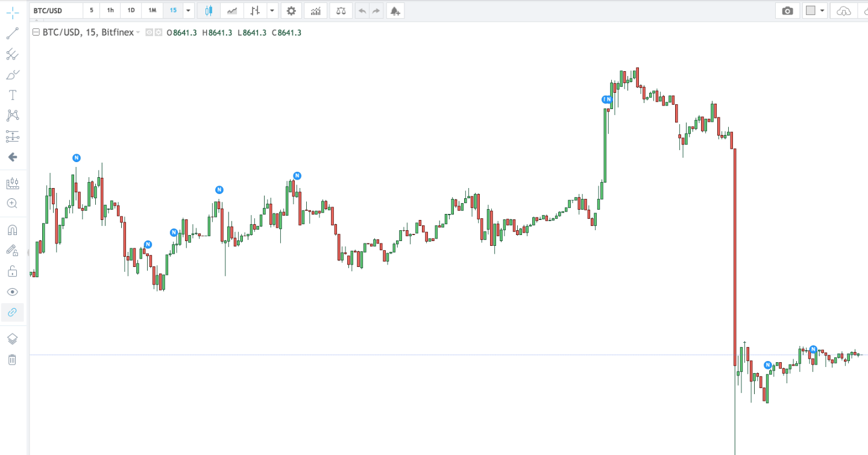868x455 pixels.
Task: Switch to the 5 minute interval
Action: pyautogui.click(x=92, y=10)
